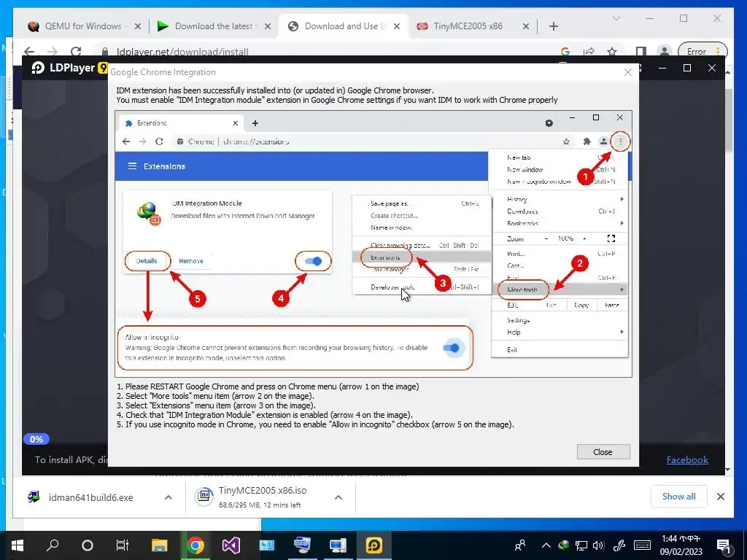Viewport: 747px width, 560px height.
Task: Open the volume control in tray
Action: tap(598, 545)
